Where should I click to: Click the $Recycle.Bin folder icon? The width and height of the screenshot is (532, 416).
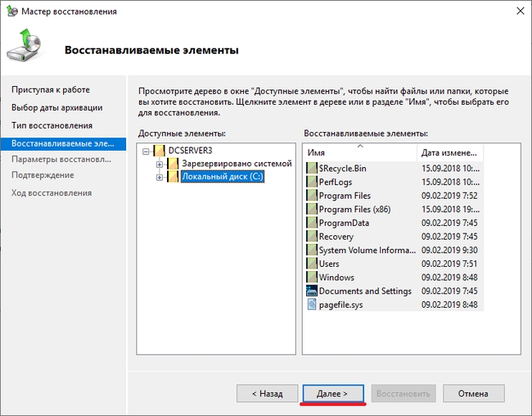coord(312,168)
